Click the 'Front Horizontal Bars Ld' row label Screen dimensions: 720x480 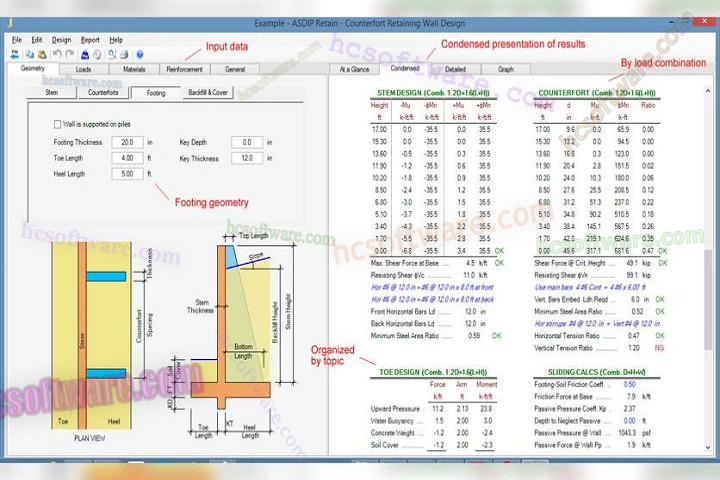(x=403, y=311)
